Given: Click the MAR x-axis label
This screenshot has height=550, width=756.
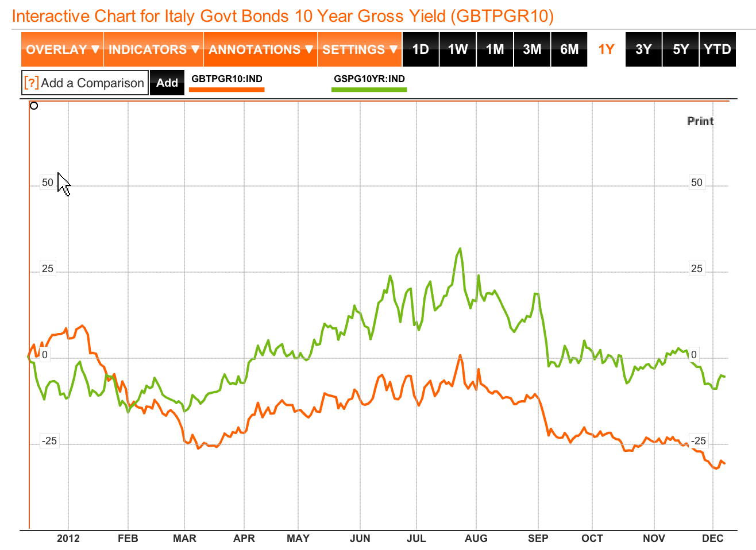Looking at the screenshot, I should 185,538.
